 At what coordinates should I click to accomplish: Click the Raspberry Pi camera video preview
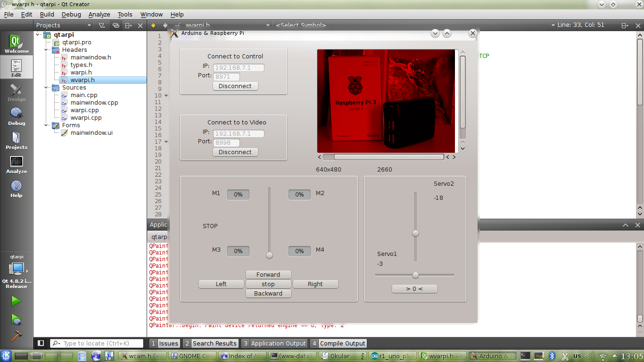pyautogui.click(x=387, y=101)
